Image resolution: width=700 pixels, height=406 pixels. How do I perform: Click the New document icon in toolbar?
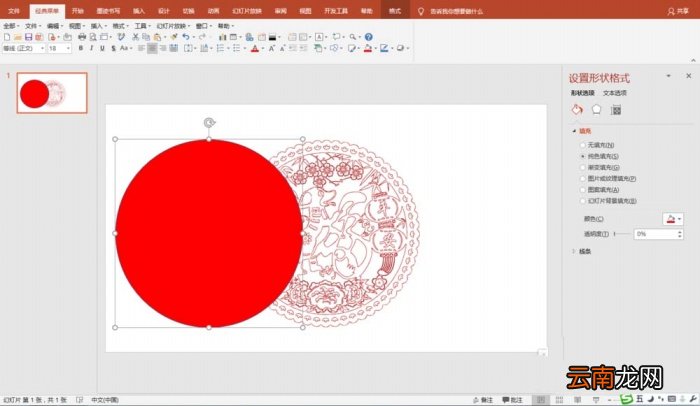point(7,37)
